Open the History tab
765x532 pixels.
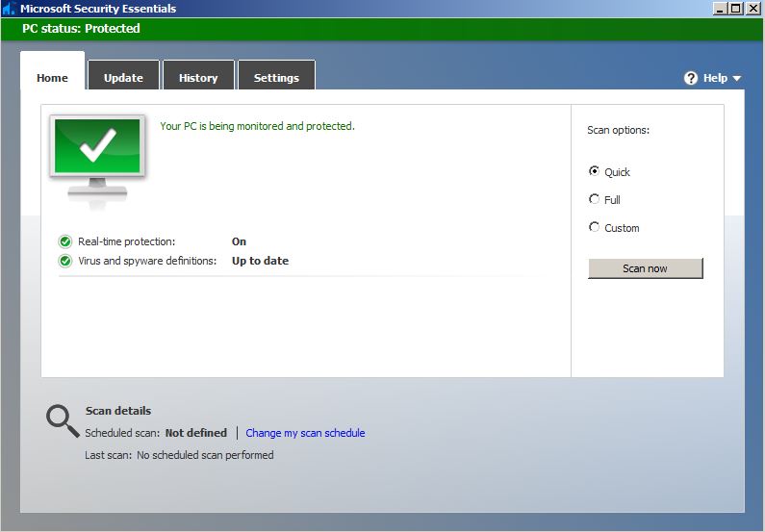(x=198, y=78)
